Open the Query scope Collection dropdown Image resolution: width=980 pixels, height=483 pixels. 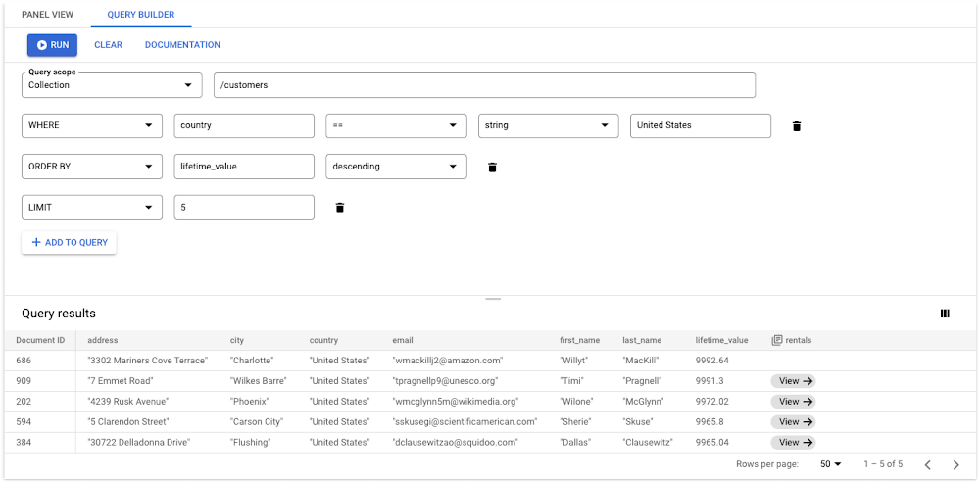(x=112, y=85)
